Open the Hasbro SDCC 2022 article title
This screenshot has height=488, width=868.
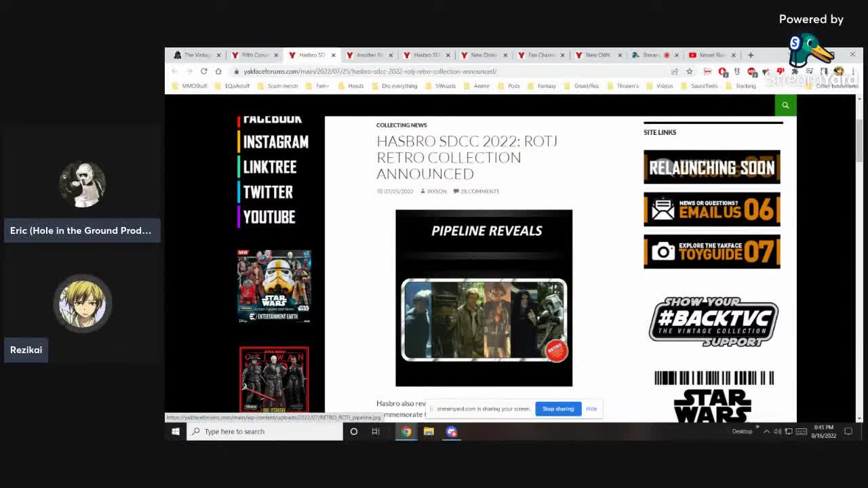click(467, 157)
